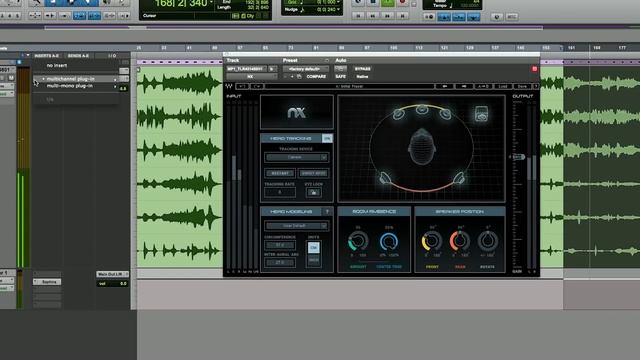Choose 'no insert' from insert menu
640x360 pixels.
57,65
